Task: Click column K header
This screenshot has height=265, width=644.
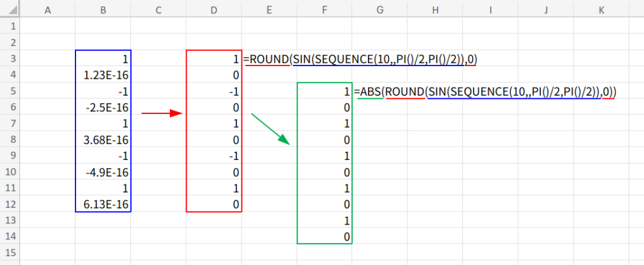Action: (x=601, y=10)
